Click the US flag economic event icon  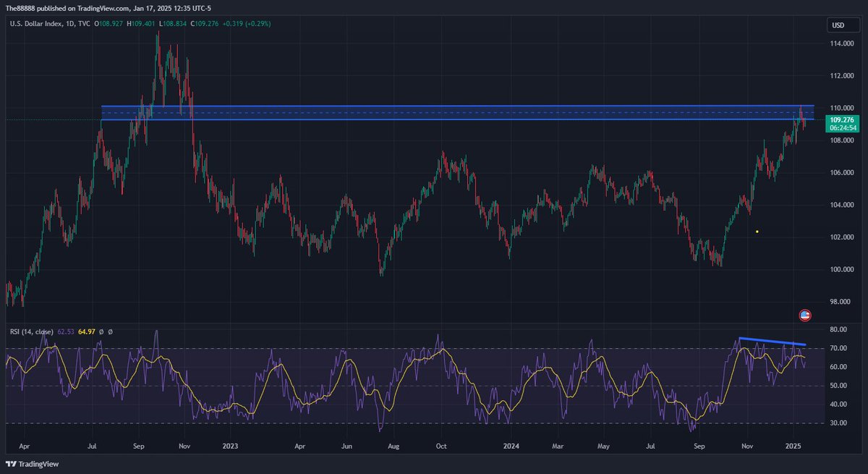point(804,315)
